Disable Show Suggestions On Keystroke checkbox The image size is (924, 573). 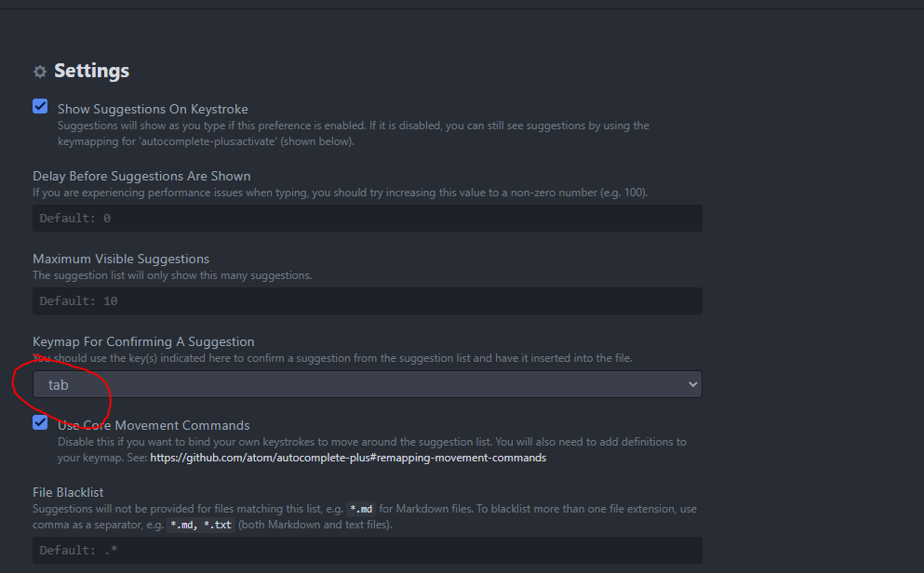pos(40,106)
